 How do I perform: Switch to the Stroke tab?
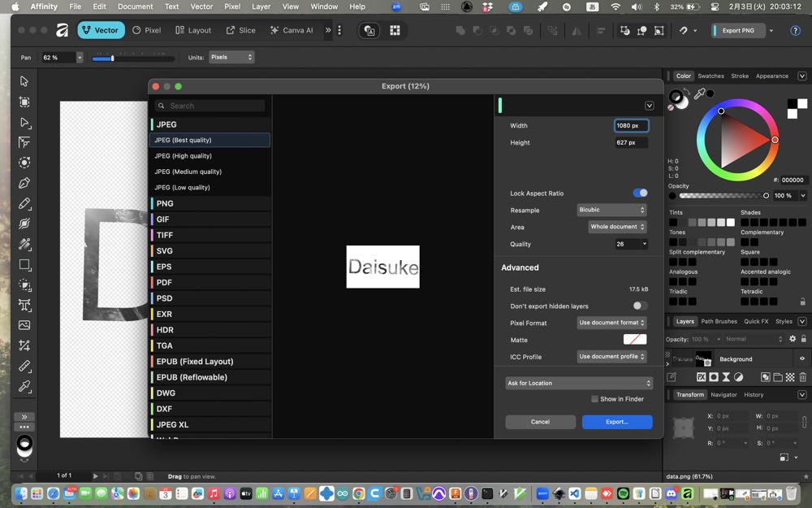740,76
